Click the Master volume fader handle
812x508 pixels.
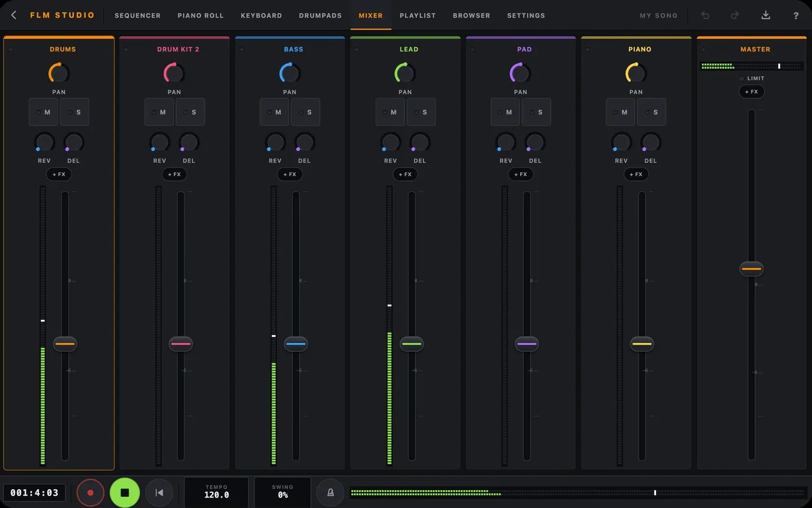click(751, 269)
